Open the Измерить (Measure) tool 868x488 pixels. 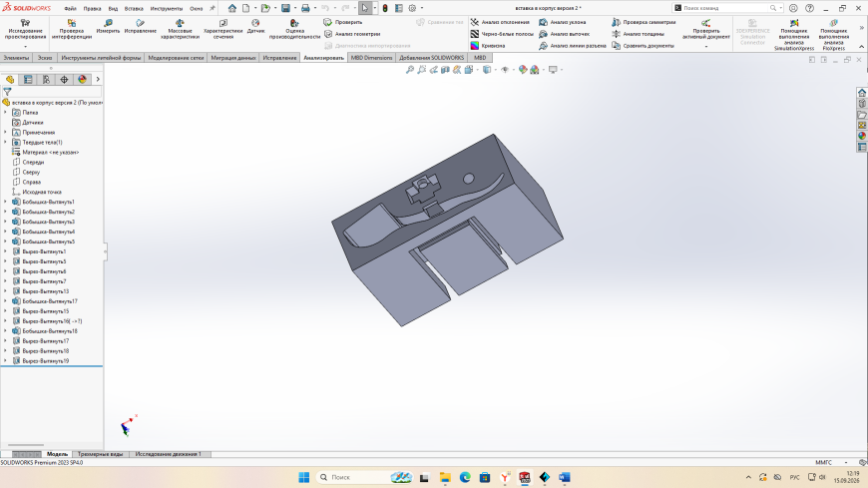coord(108,27)
